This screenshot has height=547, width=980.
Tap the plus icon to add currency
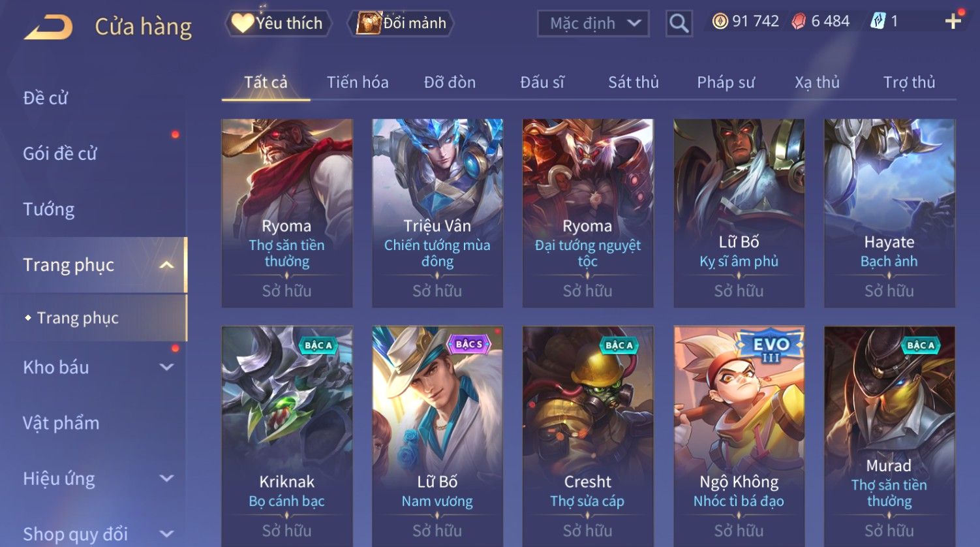(953, 22)
